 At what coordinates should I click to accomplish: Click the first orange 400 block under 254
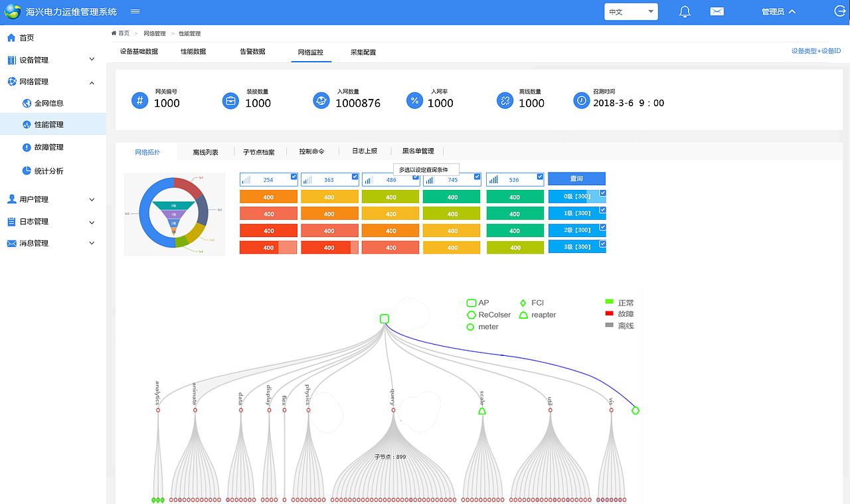(x=268, y=197)
